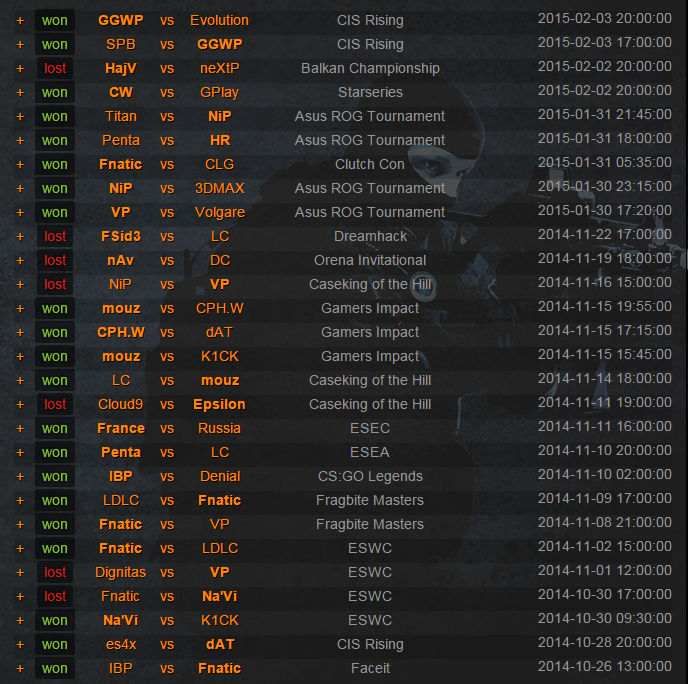The image size is (688, 684).
Task: Open team 3DMAX link
Action: point(219,188)
